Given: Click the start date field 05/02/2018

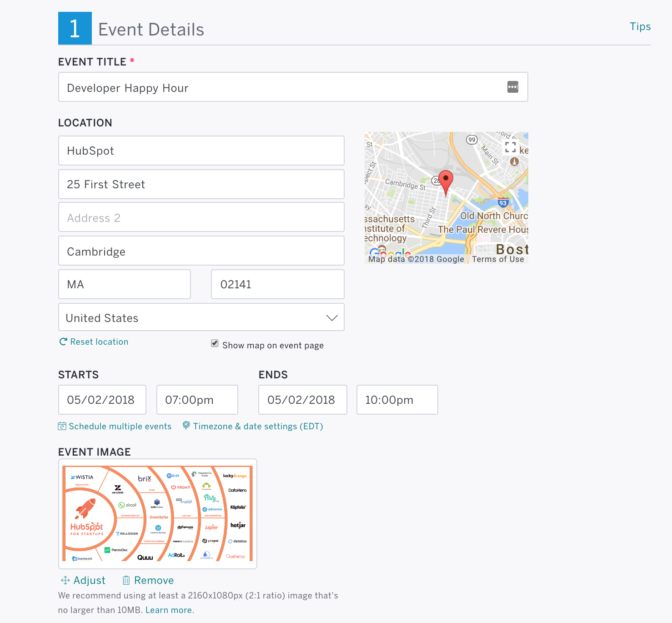Looking at the screenshot, I should click(x=102, y=400).
